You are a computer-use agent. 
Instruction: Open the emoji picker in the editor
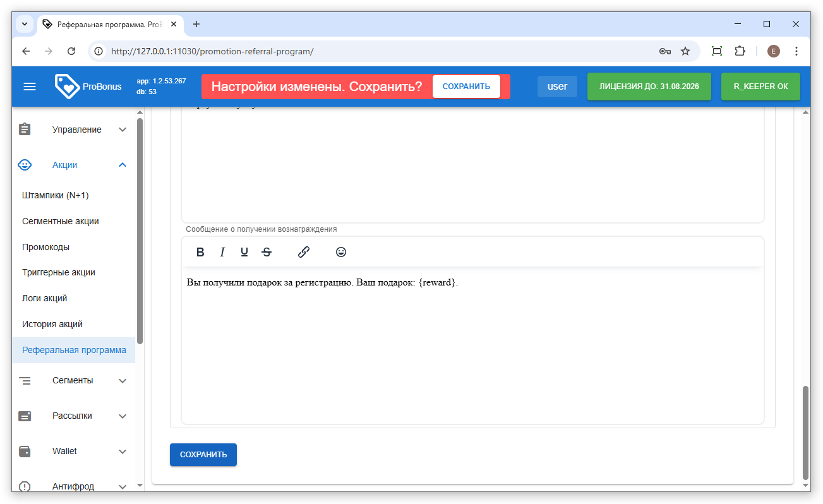(x=341, y=252)
